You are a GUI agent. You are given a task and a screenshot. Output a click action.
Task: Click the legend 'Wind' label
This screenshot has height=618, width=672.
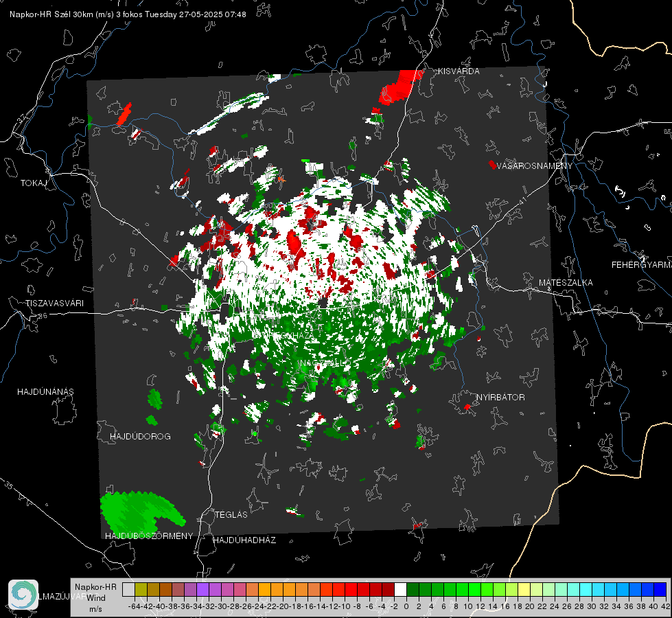click(x=95, y=597)
